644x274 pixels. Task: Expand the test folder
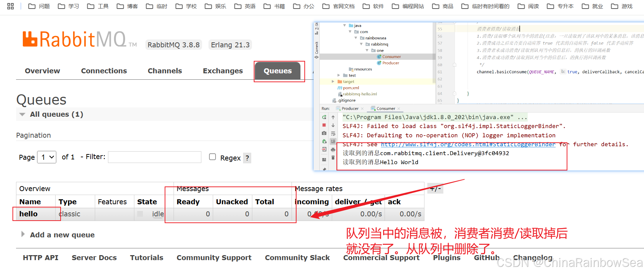coord(339,75)
